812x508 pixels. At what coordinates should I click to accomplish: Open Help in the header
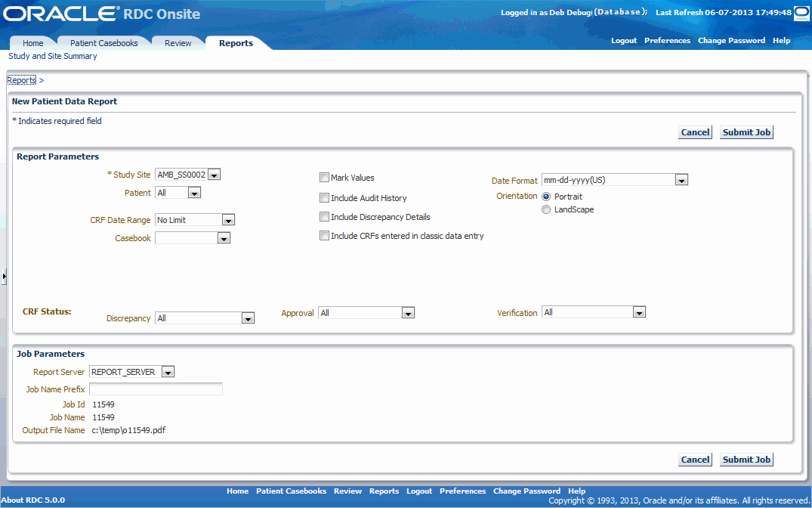click(782, 40)
